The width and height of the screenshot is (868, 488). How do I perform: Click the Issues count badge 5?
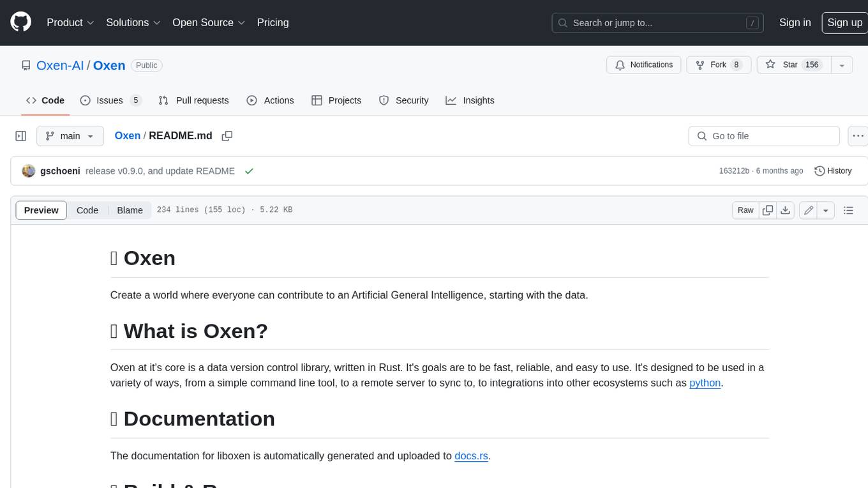click(x=135, y=100)
